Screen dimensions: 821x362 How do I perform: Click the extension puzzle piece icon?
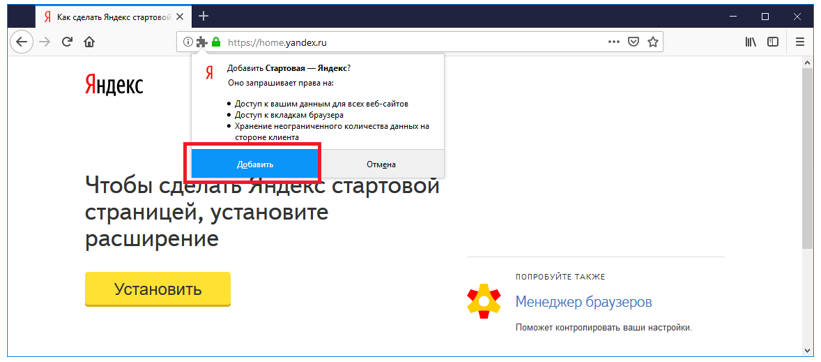click(201, 42)
